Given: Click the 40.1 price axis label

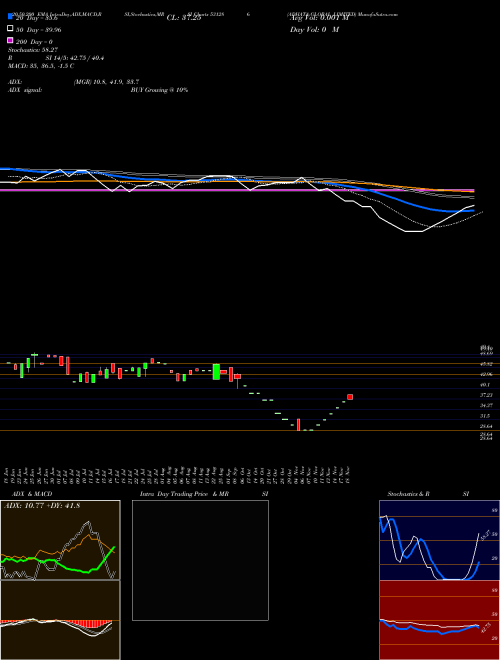Looking at the screenshot, I should [x=485, y=385].
